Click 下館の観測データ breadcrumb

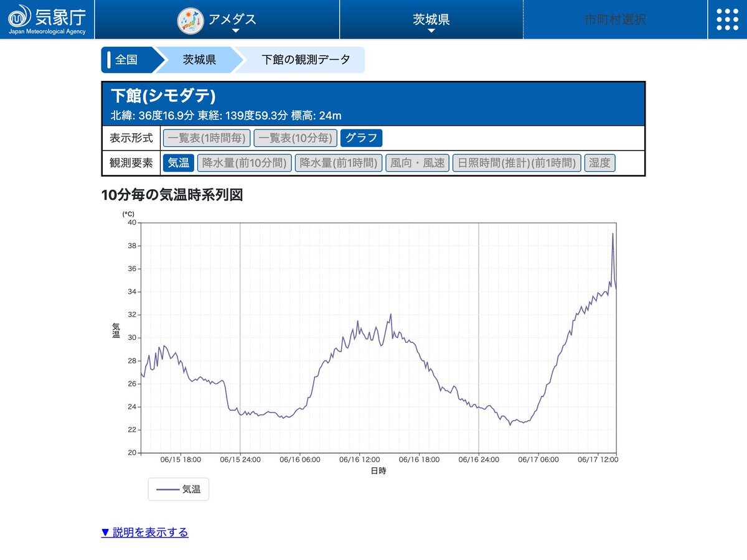[x=305, y=60]
